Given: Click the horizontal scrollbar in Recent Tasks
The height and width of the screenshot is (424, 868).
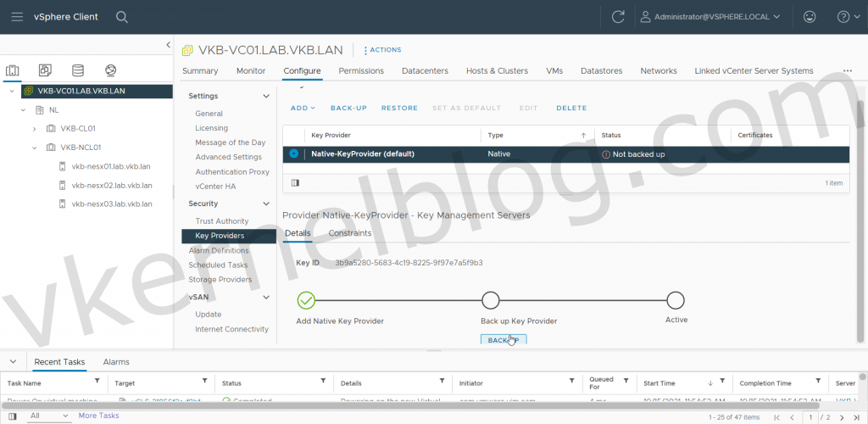Looking at the screenshot, I should 424,405.
